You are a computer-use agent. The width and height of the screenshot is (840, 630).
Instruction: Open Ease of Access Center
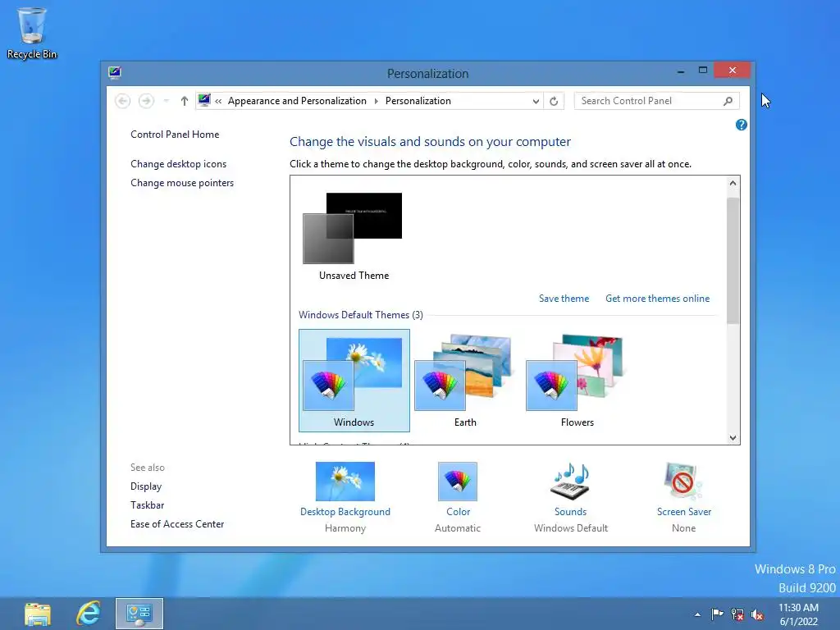[x=177, y=524]
